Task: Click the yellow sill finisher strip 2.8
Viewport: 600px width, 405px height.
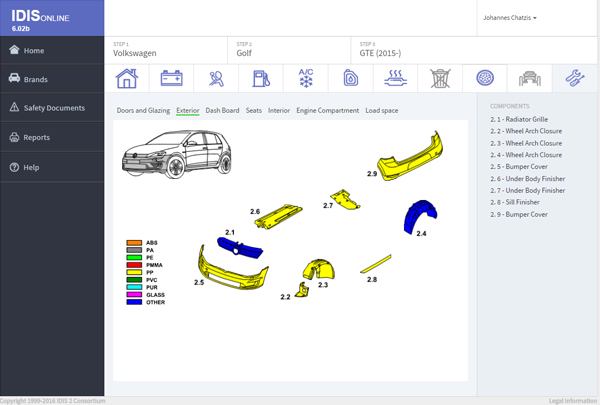Action: [376, 264]
